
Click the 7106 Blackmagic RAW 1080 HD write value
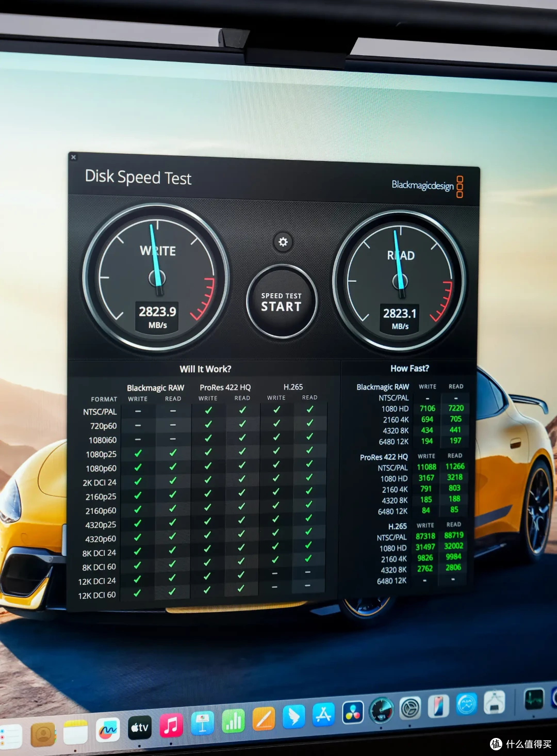427,409
